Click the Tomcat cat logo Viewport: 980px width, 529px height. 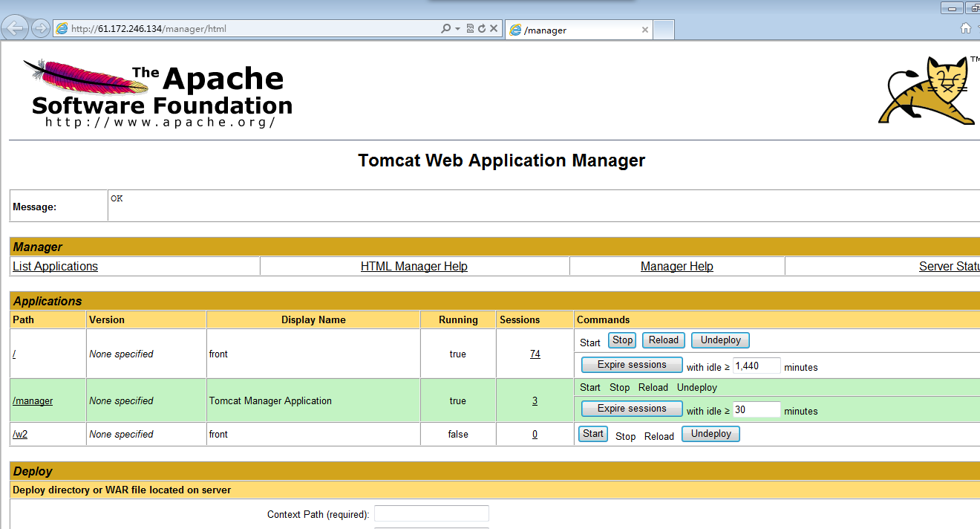928,90
